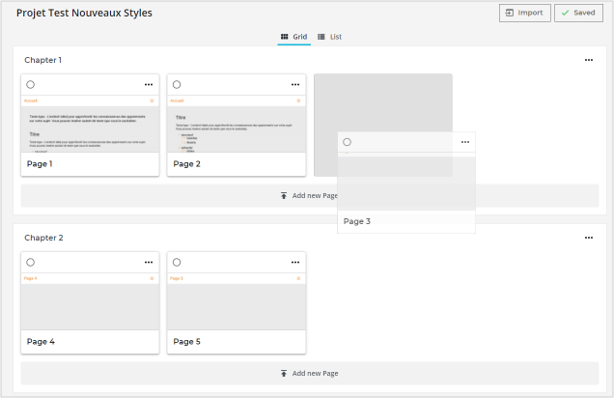This screenshot has height=398, width=614.
Task: Click orange menu icon in Page 5 preview
Action: click(298, 279)
